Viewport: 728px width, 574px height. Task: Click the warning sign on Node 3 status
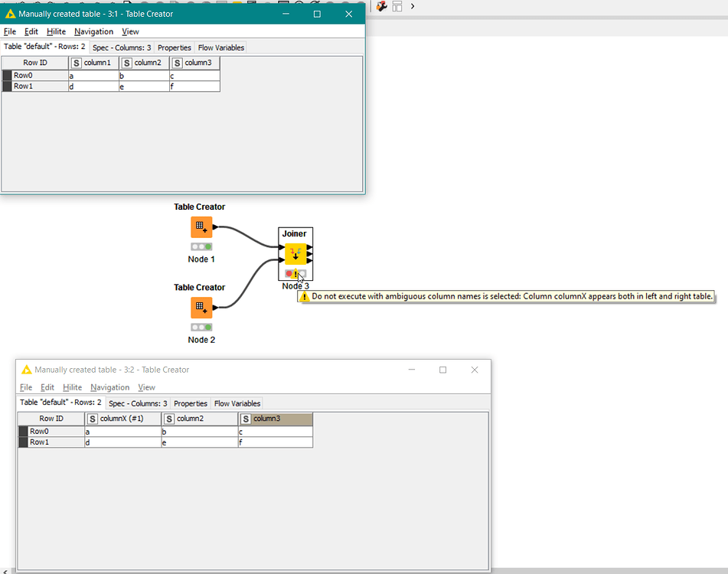[x=295, y=274]
